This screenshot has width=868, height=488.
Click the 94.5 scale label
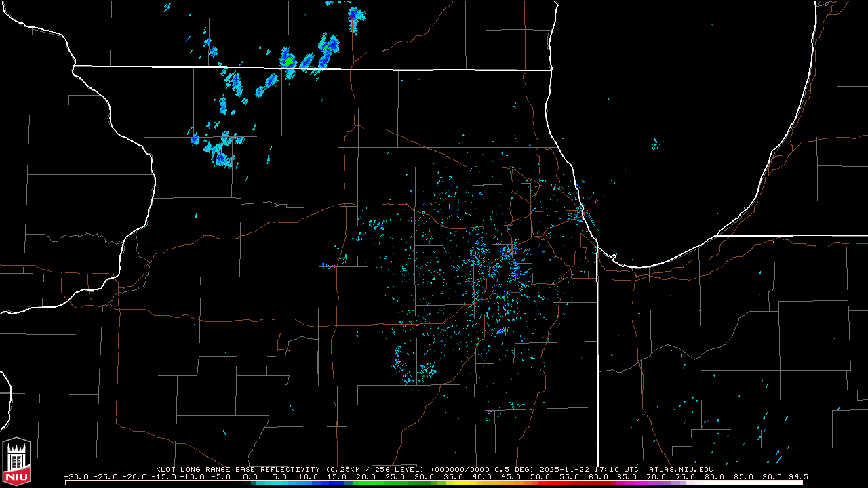[798, 476]
